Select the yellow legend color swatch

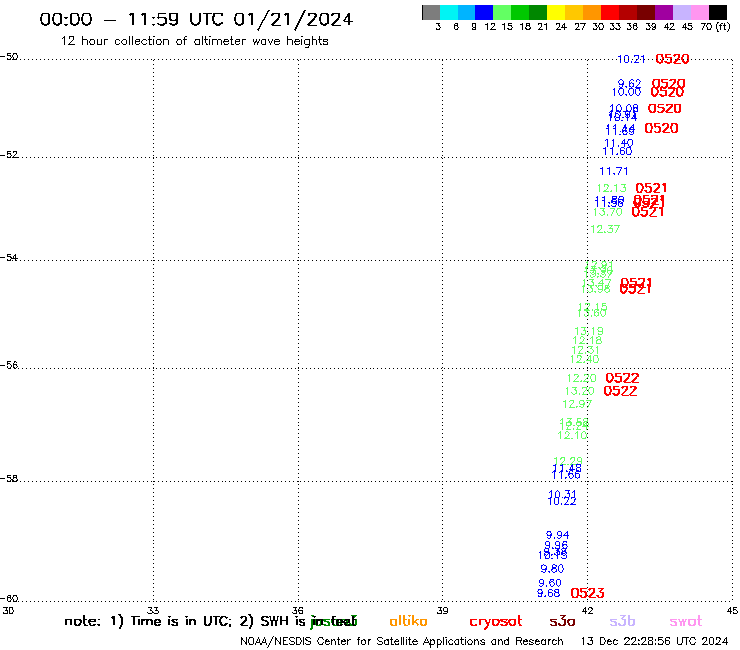(x=556, y=12)
